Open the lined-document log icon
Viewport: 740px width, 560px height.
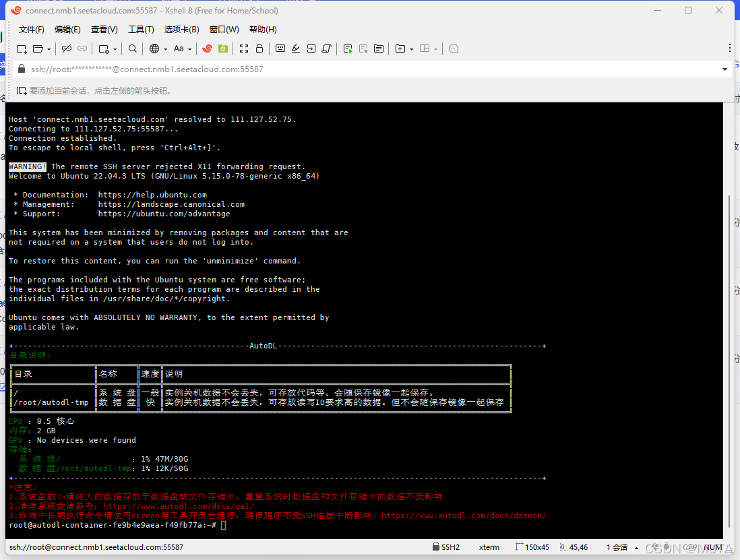379,49
